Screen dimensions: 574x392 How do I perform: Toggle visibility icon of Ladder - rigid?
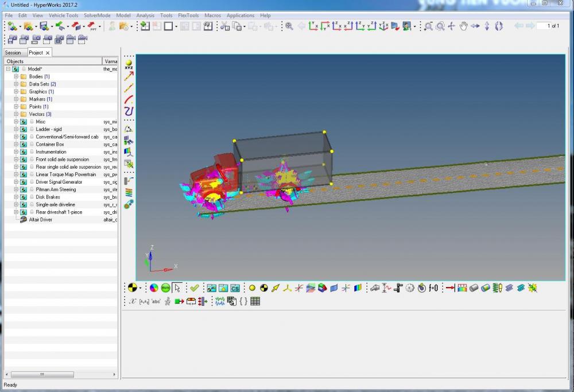[x=33, y=129]
